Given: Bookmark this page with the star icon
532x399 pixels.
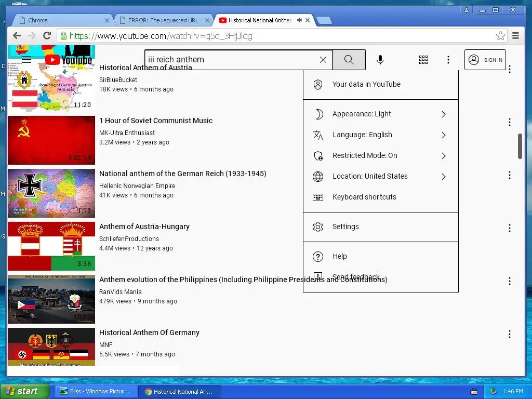Looking at the screenshot, I should [500, 36].
